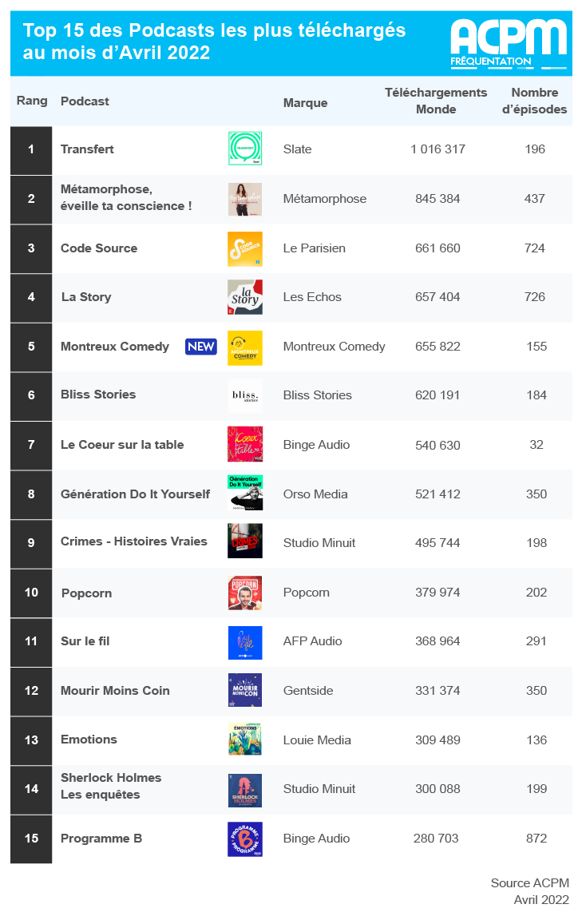The height and width of the screenshot is (924, 582).
Task: Select the Emotions podcast cover art
Action: coord(245,739)
